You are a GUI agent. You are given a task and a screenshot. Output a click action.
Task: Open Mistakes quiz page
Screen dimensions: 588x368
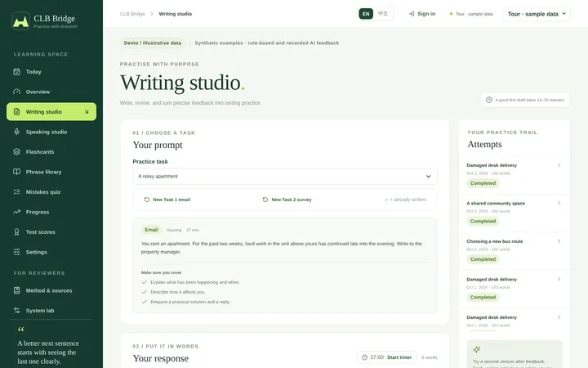(51, 192)
